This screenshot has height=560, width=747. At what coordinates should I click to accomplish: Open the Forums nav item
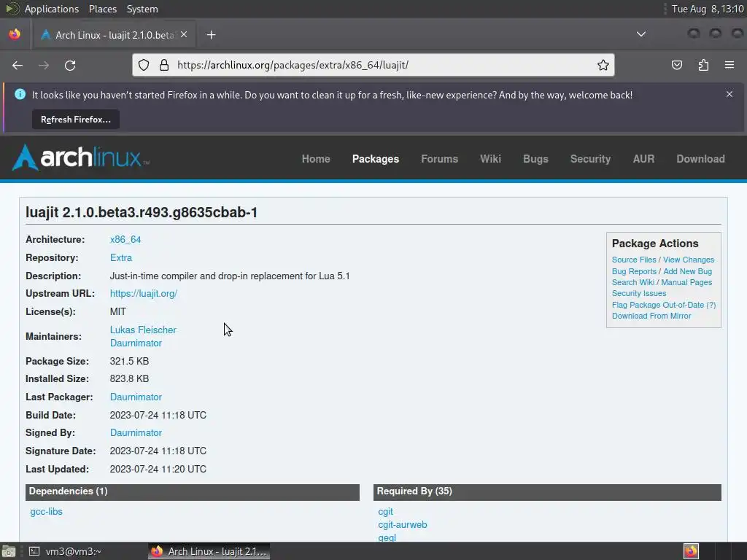(x=439, y=159)
